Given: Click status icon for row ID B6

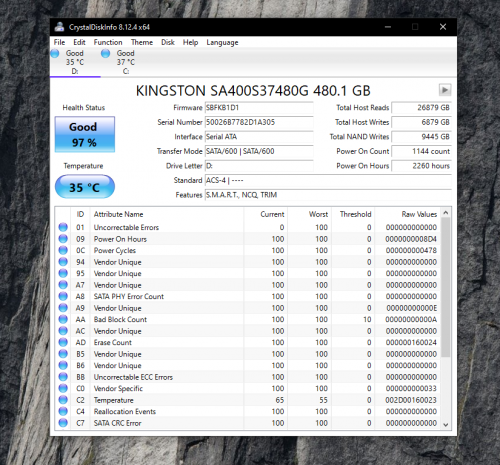Looking at the screenshot, I should 63,365.
